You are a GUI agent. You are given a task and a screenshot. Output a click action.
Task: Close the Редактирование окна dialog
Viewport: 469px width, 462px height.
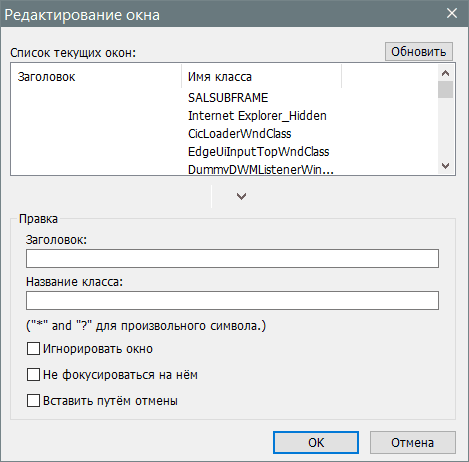point(452,13)
